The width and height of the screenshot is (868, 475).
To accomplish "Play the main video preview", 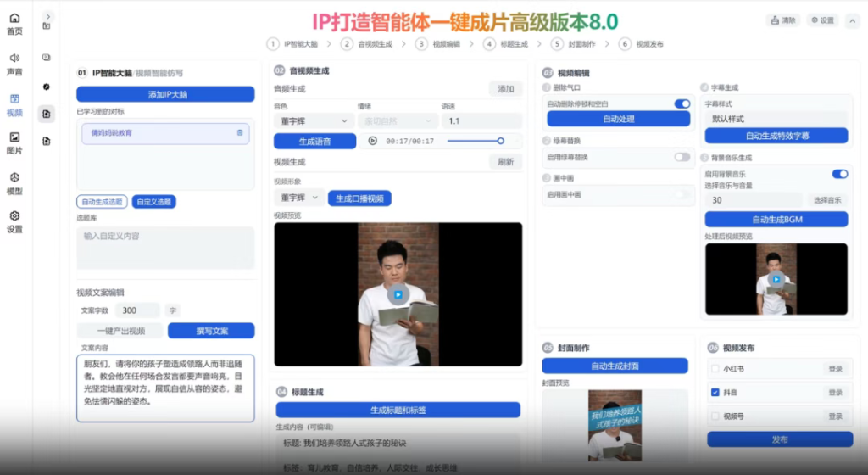I will coord(398,294).
